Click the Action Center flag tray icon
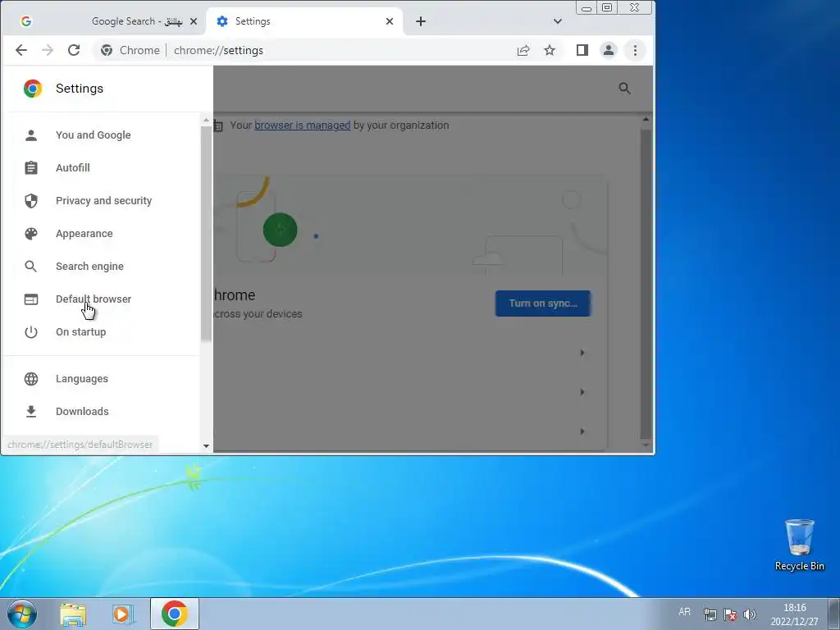This screenshot has width=840, height=630. click(729, 614)
